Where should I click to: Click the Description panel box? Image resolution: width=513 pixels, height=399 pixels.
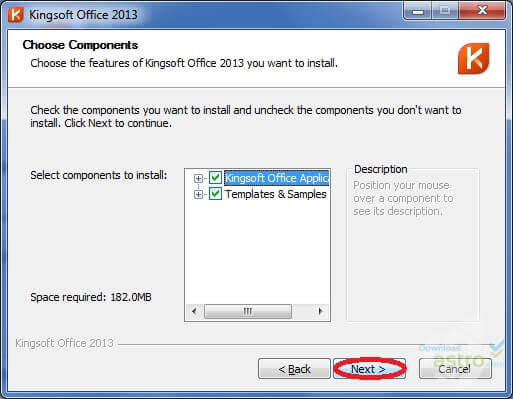[413, 245]
